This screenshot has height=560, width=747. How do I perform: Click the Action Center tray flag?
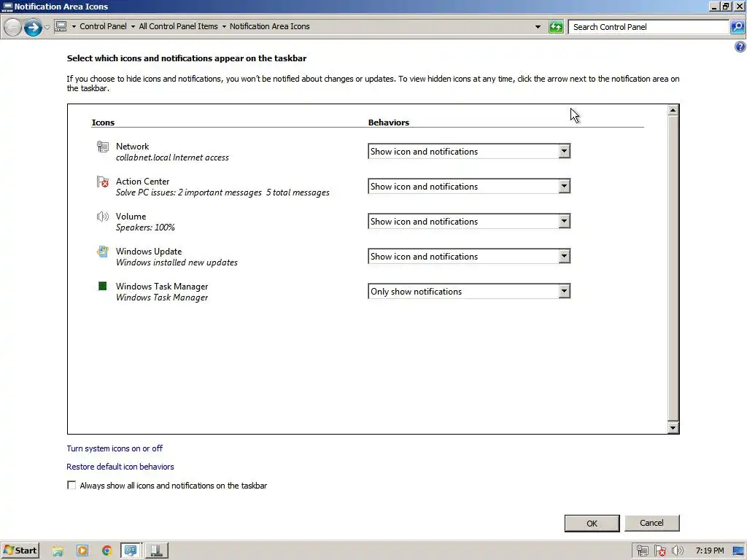[x=659, y=551]
